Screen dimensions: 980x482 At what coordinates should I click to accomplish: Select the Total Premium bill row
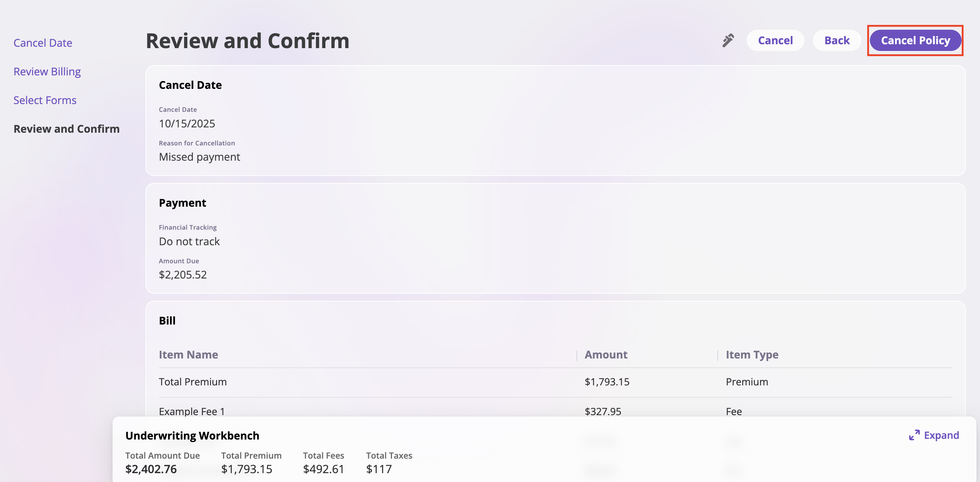193,381
